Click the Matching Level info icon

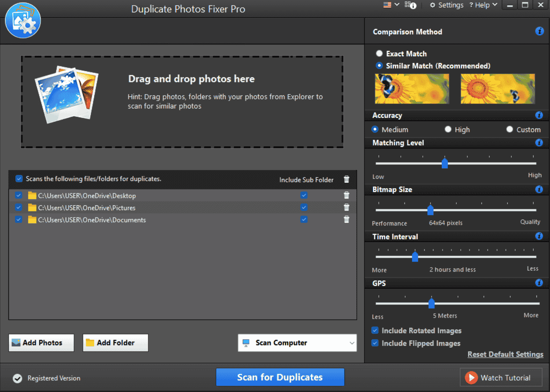pos(539,143)
